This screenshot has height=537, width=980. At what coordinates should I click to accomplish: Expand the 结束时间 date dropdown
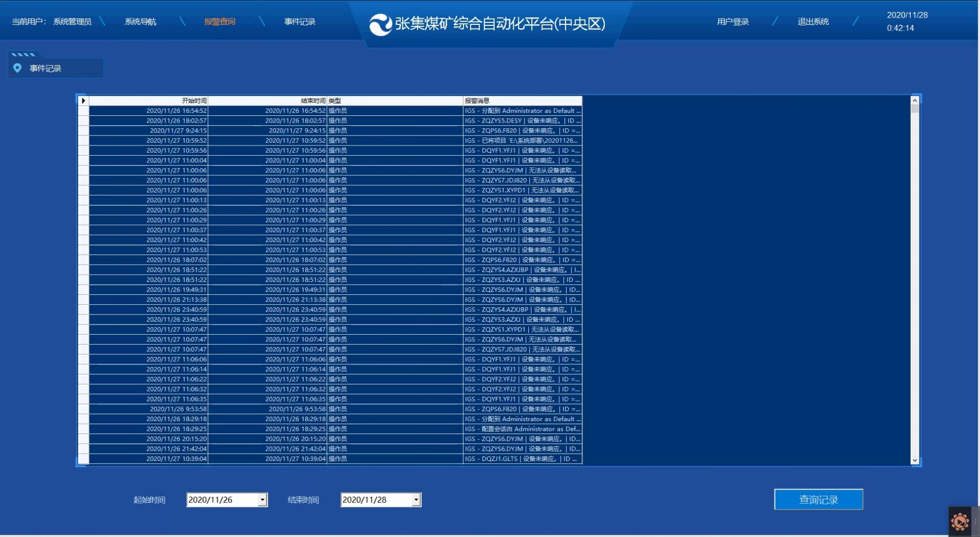tap(416, 500)
